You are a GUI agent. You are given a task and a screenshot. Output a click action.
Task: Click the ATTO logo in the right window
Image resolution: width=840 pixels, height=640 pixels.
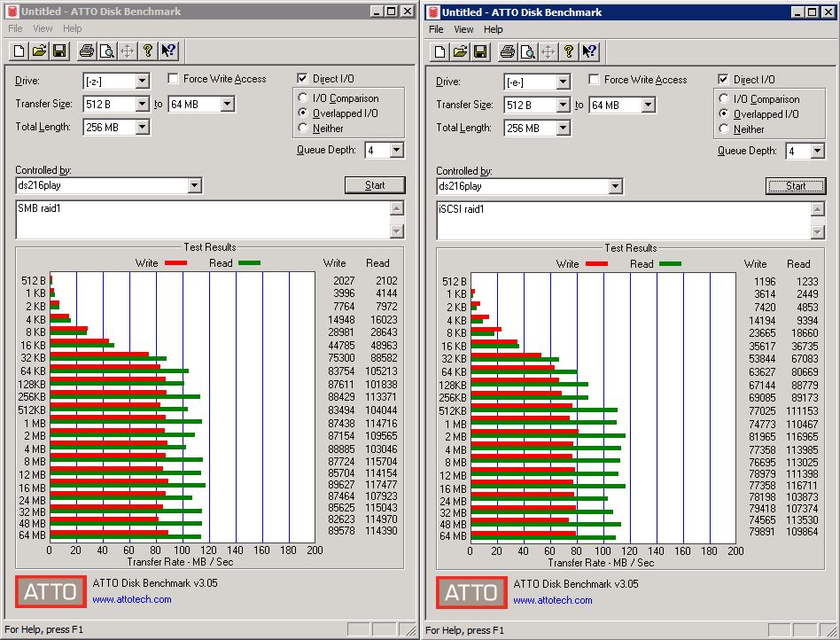(472, 593)
